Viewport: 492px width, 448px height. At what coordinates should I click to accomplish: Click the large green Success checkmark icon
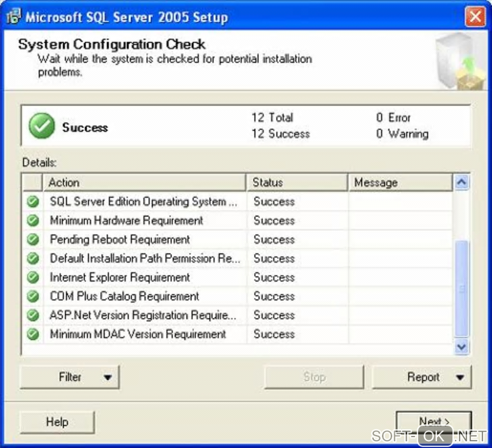pos(42,126)
